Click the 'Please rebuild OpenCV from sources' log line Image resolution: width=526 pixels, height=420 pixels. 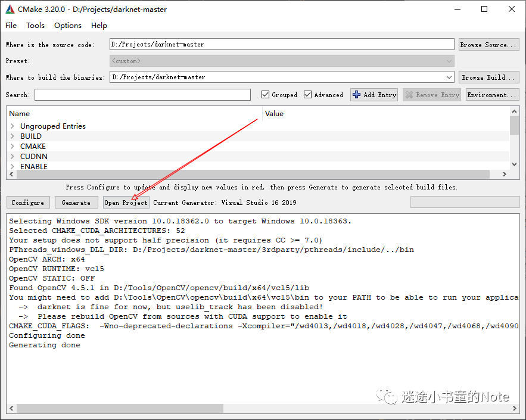(183, 317)
